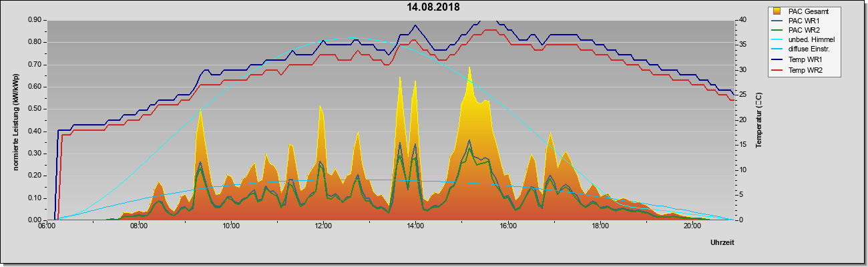Click the 12:00 label on time axis
Viewport: 868px width, 267px height.
pos(323,226)
